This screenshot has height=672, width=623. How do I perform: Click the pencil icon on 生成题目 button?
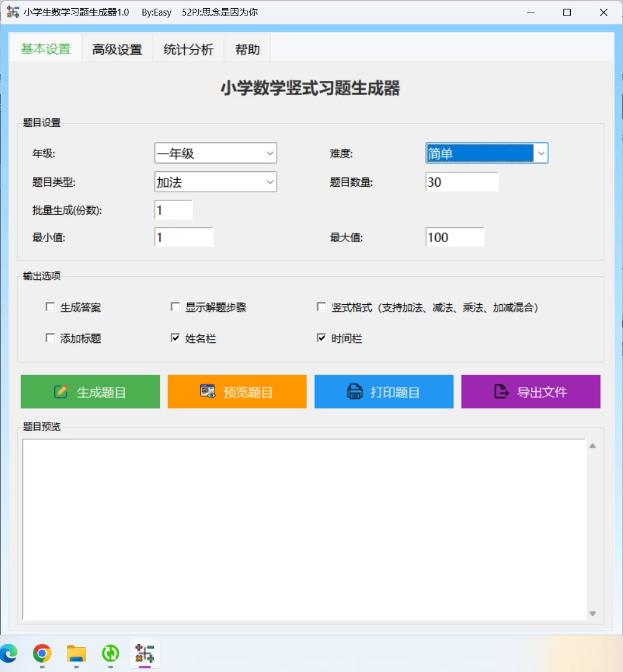click(x=61, y=392)
